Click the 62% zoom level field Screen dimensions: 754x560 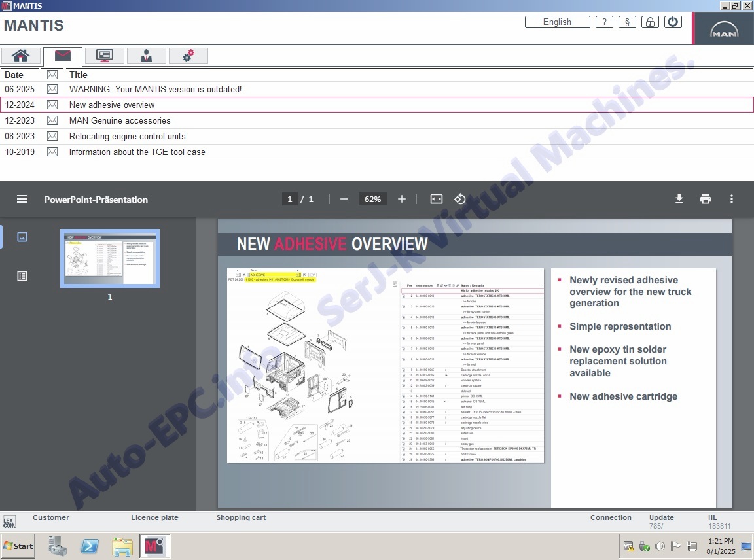tap(372, 199)
